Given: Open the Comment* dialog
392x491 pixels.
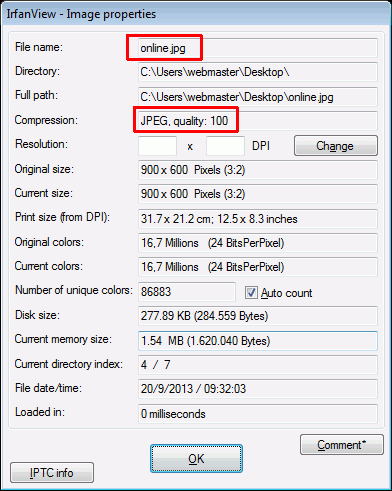Looking at the screenshot, I should click(342, 445).
